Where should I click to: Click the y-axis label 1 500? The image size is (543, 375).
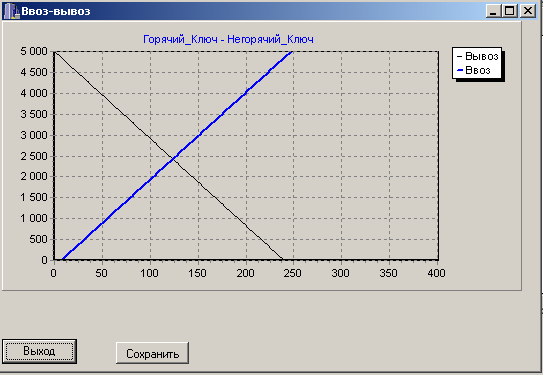pos(34,197)
